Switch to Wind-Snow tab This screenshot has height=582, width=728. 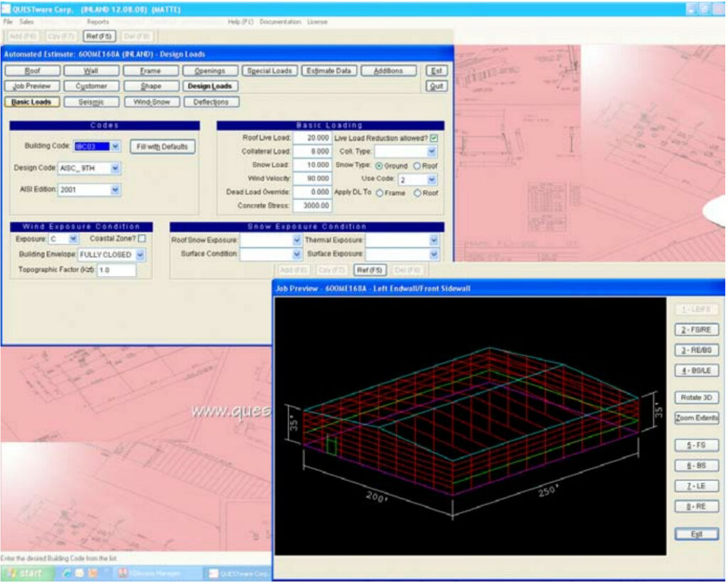[x=152, y=102]
